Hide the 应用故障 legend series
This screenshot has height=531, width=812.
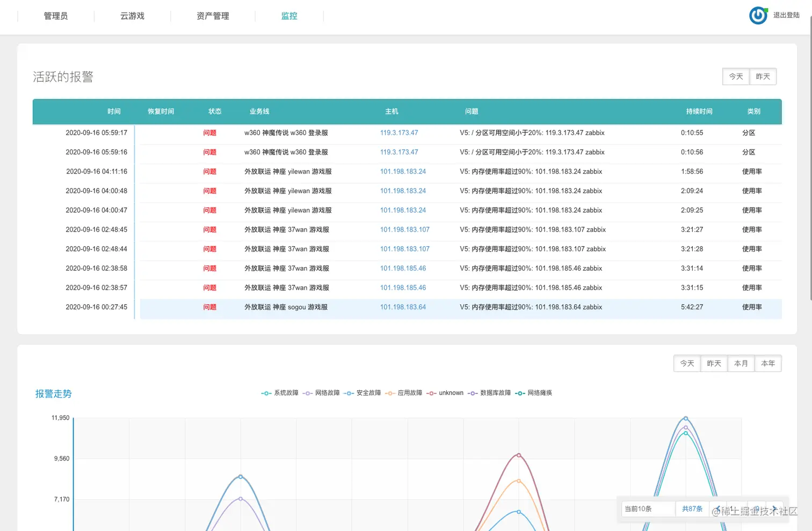(x=404, y=393)
